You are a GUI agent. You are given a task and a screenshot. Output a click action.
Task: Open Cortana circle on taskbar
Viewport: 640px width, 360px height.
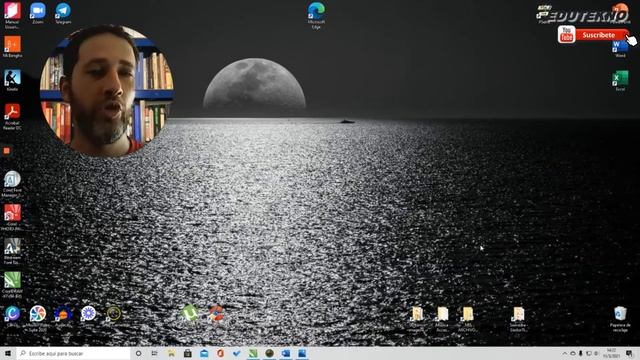(138, 353)
